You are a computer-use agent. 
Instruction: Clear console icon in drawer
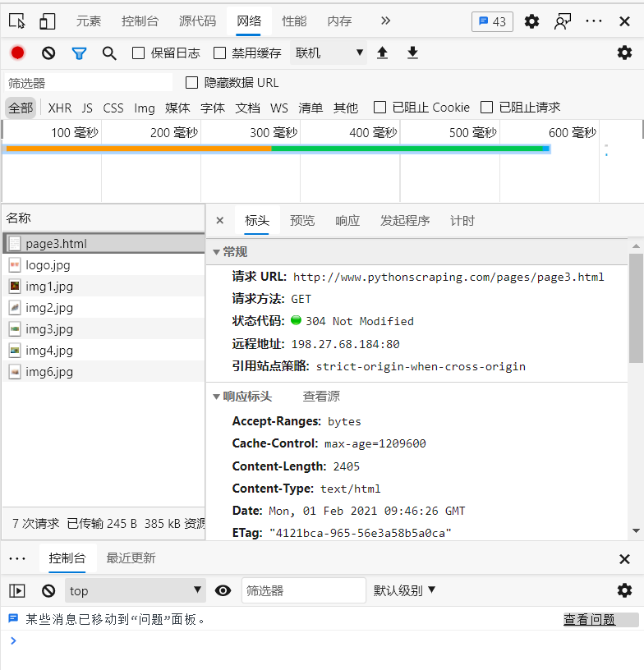[x=48, y=591]
